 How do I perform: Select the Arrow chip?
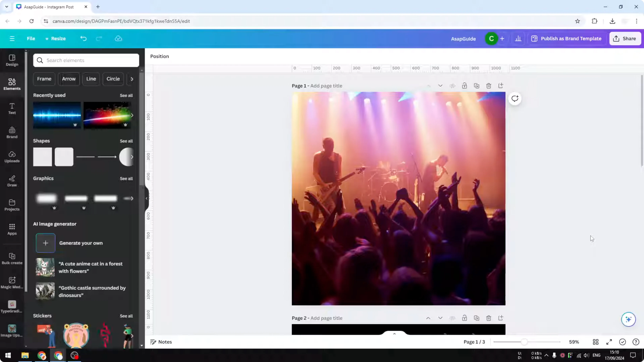point(69,79)
